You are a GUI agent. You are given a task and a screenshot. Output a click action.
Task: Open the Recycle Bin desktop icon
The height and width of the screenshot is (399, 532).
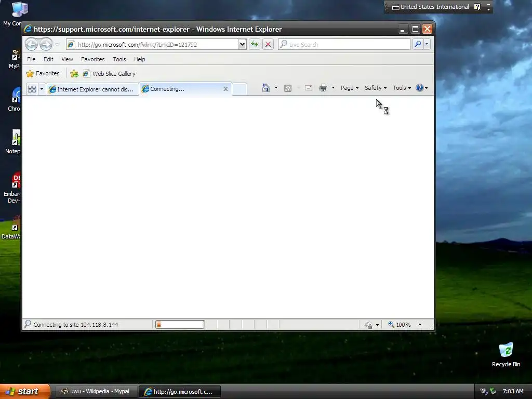pyautogui.click(x=506, y=354)
